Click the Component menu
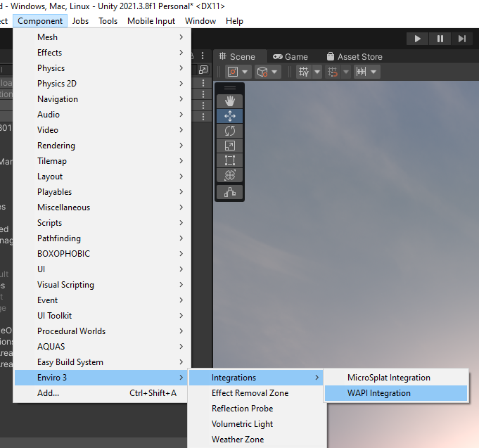The width and height of the screenshot is (479, 448). 40,21
